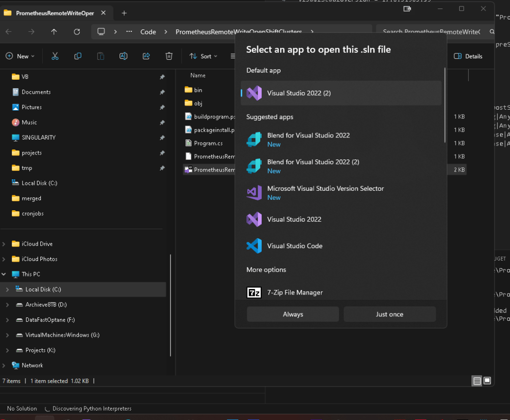Switch to large thumbnails view icon

click(x=487, y=381)
